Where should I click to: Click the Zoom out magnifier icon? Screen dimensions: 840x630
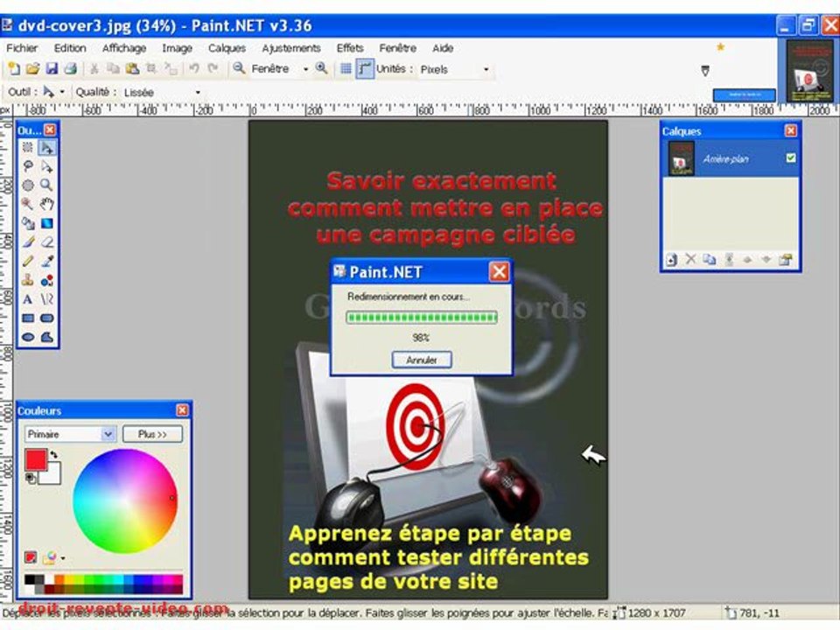[238, 68]
